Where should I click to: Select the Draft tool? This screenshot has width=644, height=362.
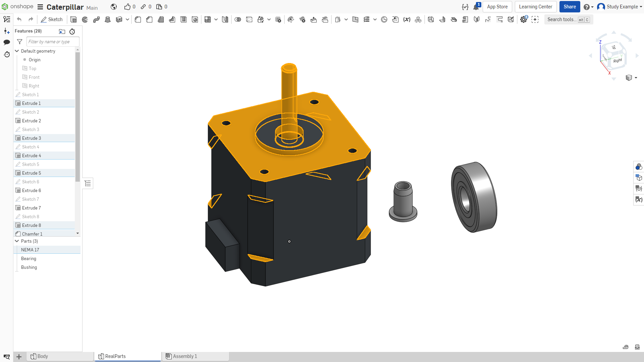(x=161, y=19)
